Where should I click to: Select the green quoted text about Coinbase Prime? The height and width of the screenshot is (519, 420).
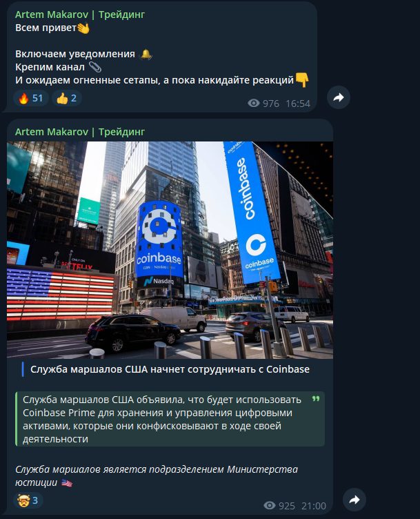pos(161,419)
